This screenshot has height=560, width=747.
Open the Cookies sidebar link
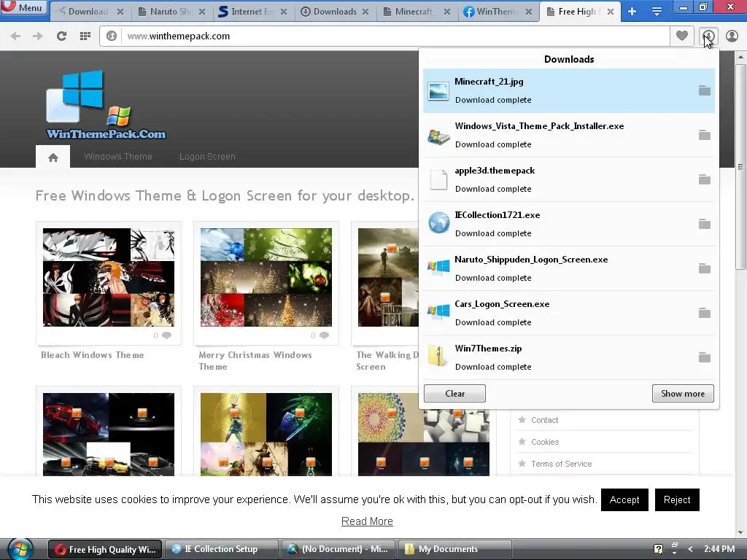tap(545, 442)
